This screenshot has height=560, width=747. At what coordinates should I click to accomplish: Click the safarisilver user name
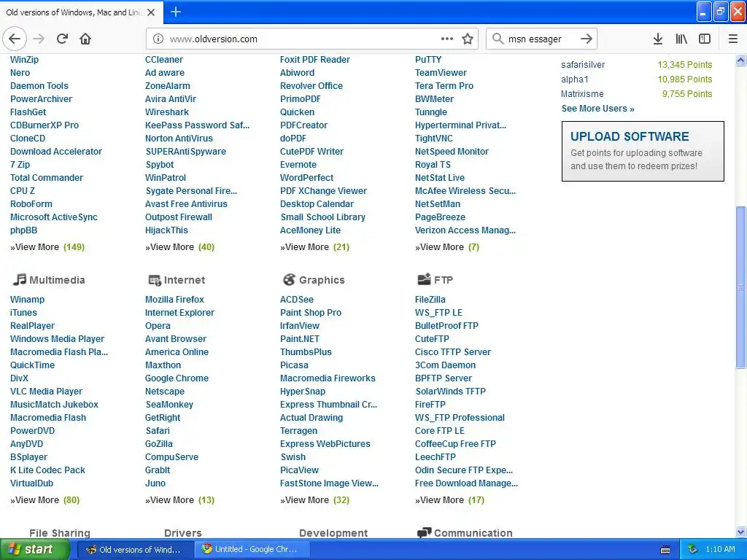tap(583, 65)
